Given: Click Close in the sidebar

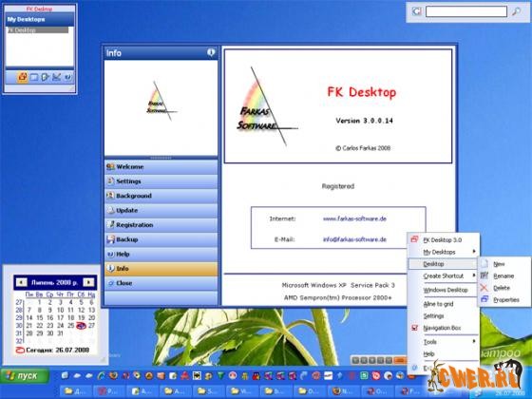Looking at the screenshot, I should (x=161, y=283).
